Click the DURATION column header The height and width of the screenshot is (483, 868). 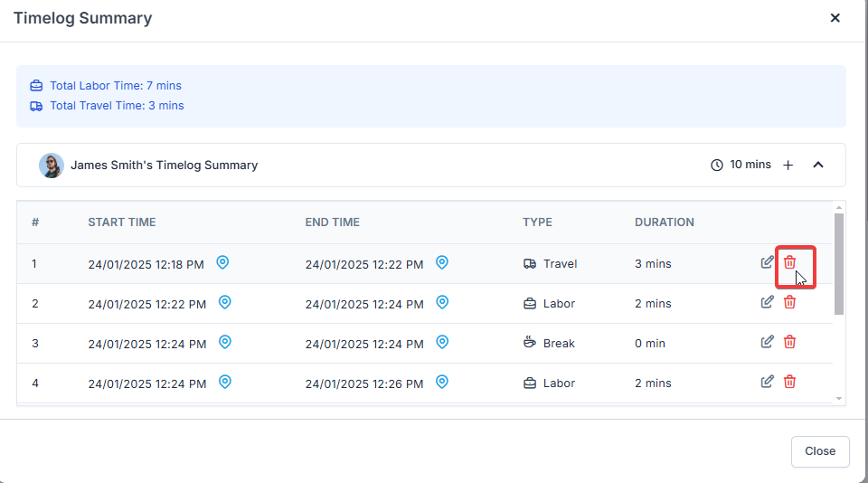(665, 223)
